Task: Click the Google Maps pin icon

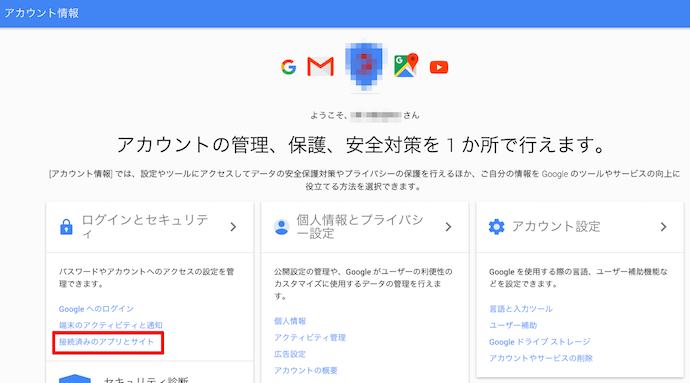Action: pos(406,66)
